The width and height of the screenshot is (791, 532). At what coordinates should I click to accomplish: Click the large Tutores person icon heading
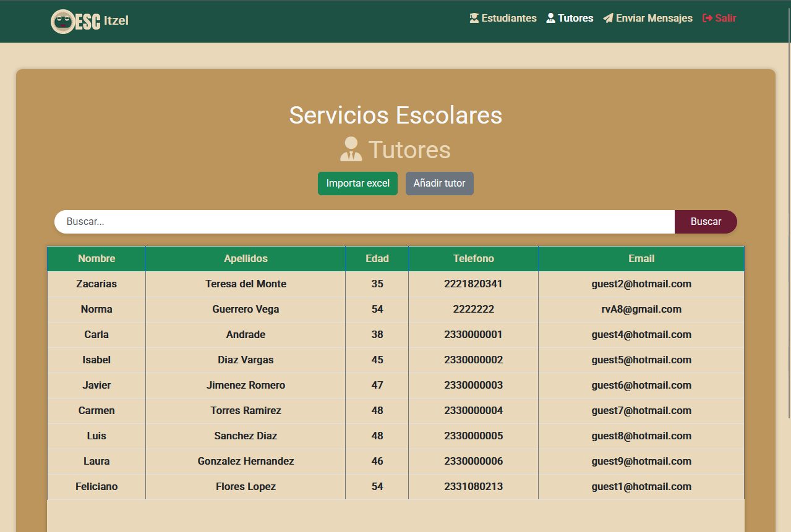coord(351,148)
